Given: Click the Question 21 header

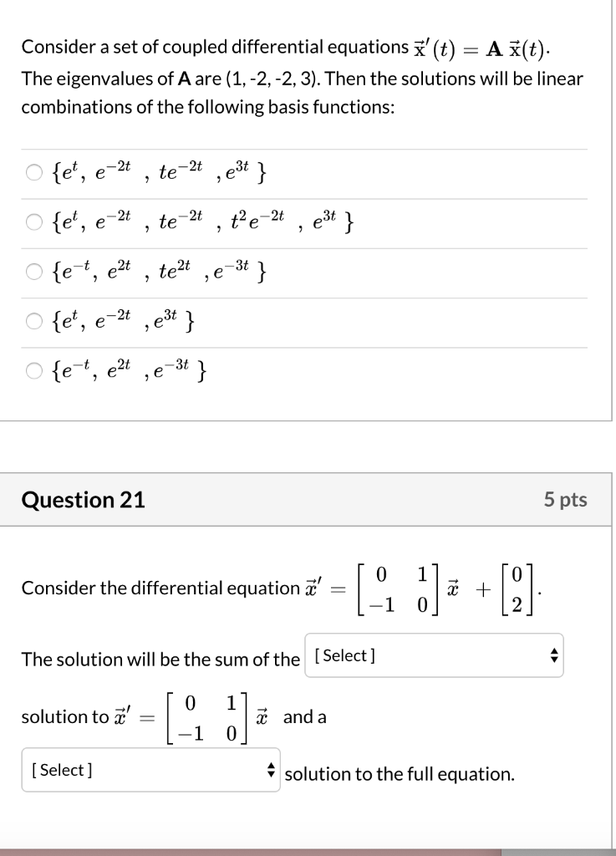Looking at the screenshot, I should [x=83, y=500].
